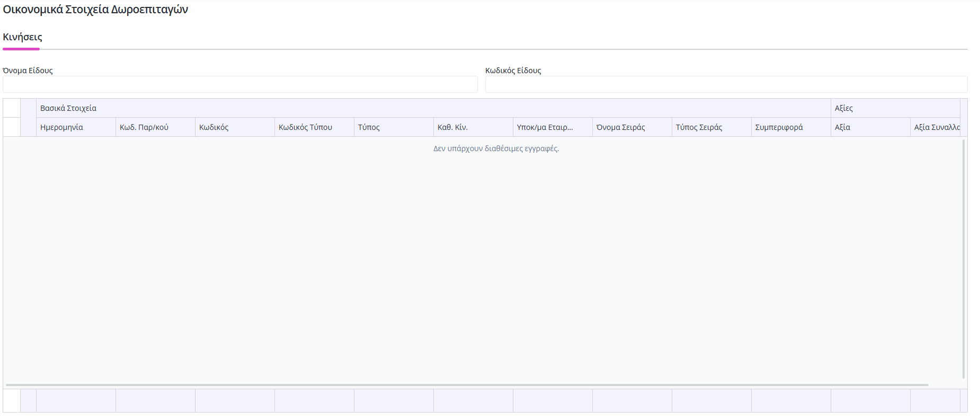The image size is (980, 420).
Task: Click the Καθ. Κίν. column header
Action: coord(473,127)
